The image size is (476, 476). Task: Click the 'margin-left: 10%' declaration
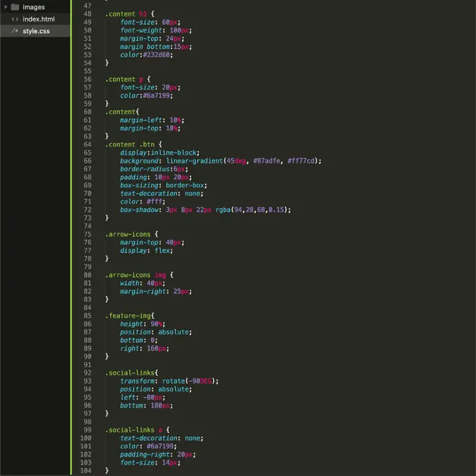(x=150, y=120)
